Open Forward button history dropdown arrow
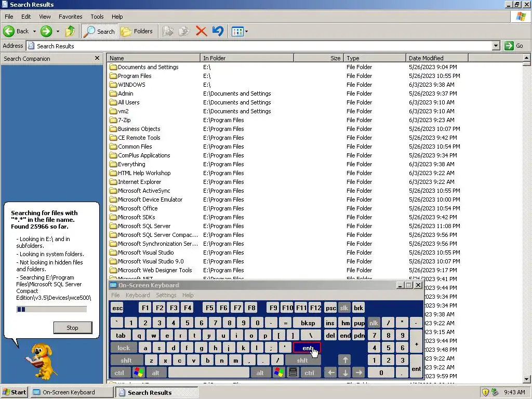 coord(58,31)
